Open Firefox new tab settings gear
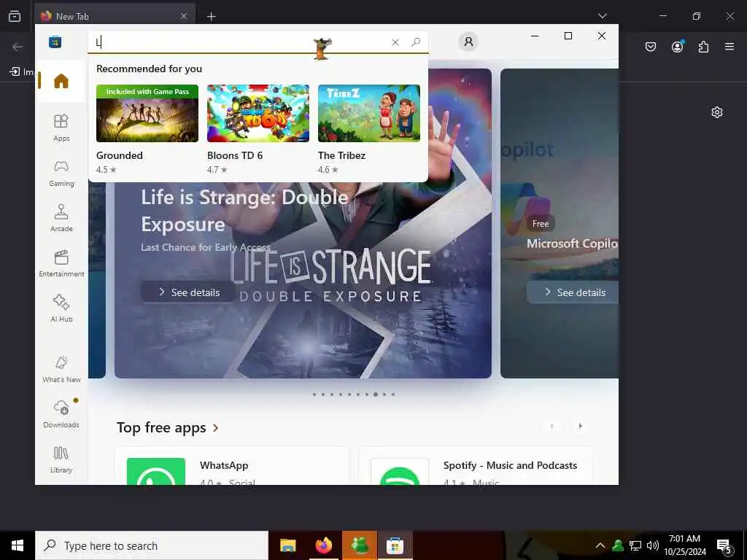 (x=717, y=112)
